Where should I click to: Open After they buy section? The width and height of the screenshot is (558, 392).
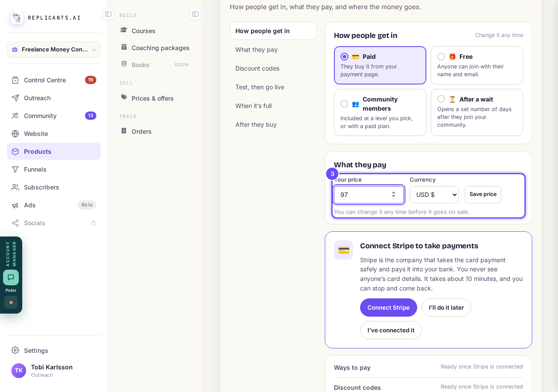click(x=273, y=125)
